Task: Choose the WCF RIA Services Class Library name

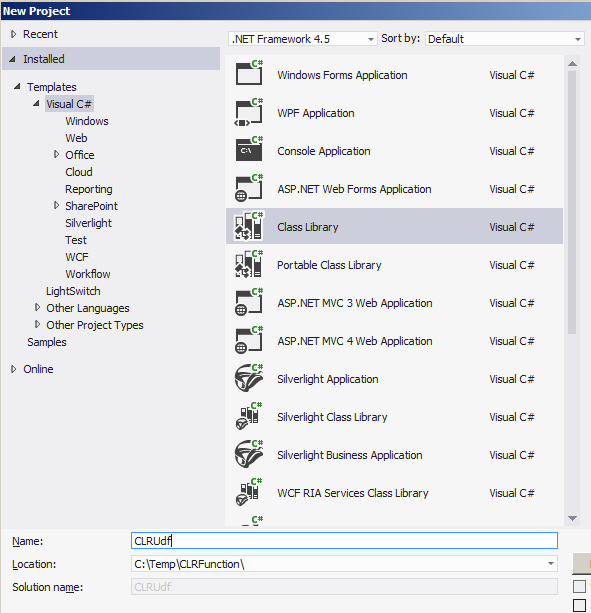Action: coord(353,493)
